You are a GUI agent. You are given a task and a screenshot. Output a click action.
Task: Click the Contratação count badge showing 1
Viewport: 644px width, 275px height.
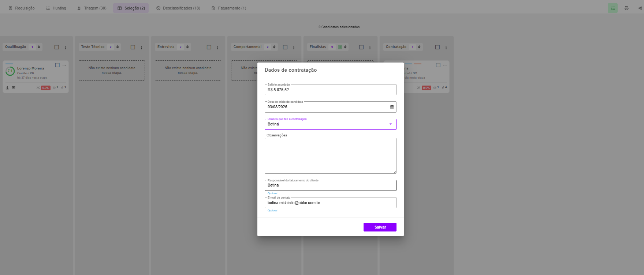pyautogui.click(x=413, y=47)
